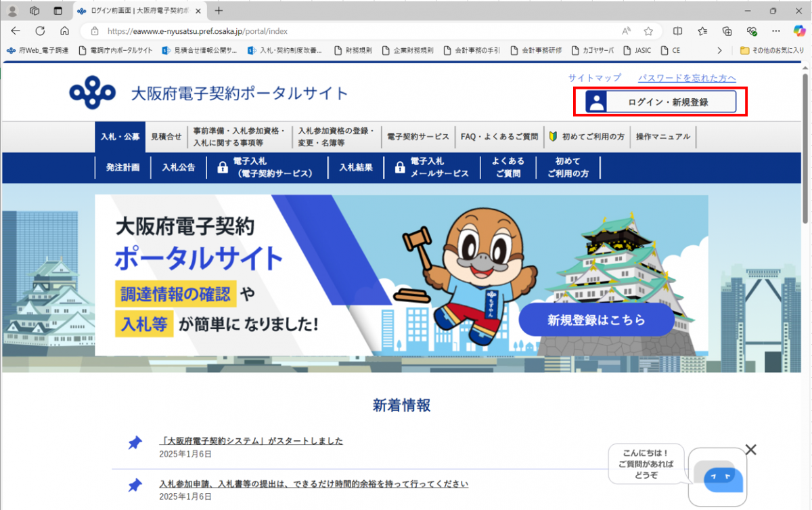Close the chatbot greeting popup
Viewport: 812px width, 510px height.
pos(750,450)
